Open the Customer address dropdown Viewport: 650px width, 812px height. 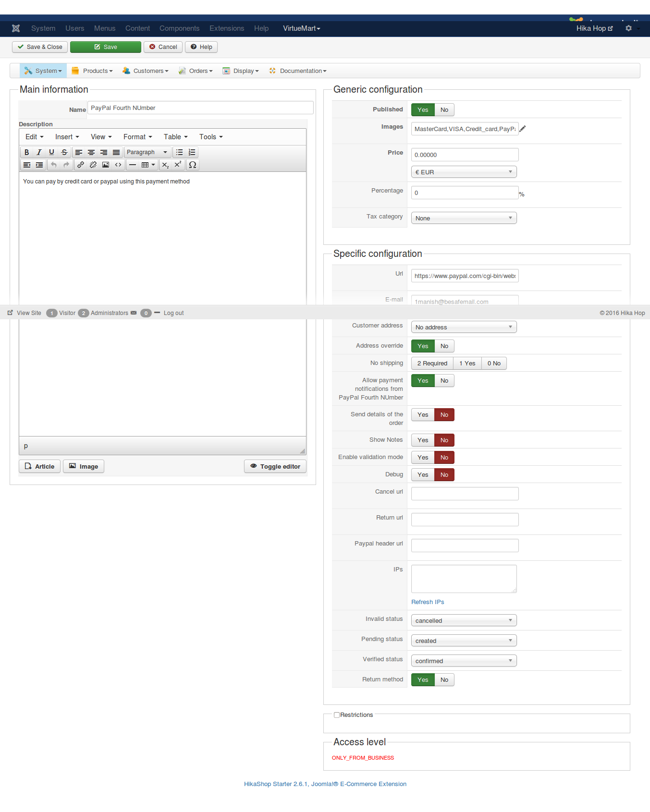(x=464, y=327)
